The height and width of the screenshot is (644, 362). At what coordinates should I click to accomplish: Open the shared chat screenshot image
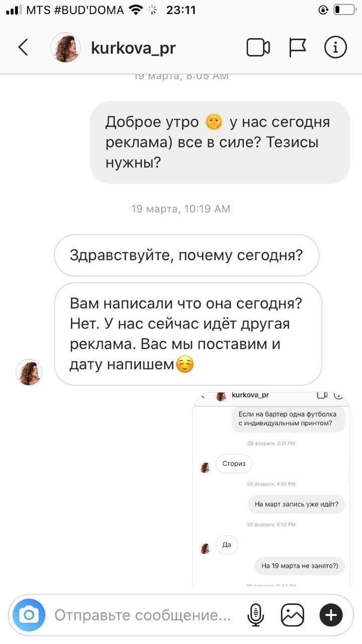click(x=271, y=489)
